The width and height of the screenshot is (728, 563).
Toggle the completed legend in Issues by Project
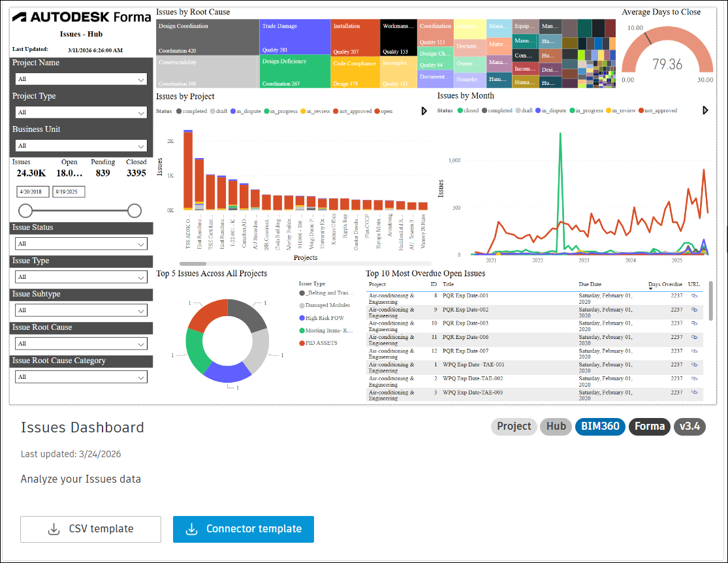(192, 112)
